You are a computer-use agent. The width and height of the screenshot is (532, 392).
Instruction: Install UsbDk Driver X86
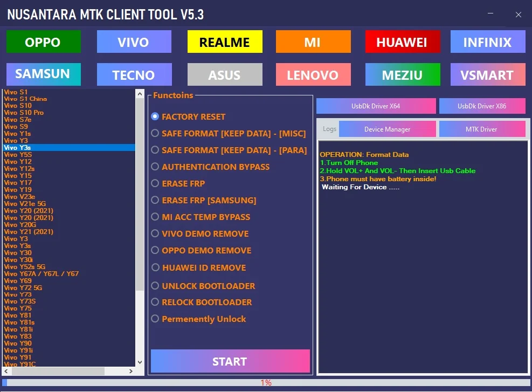482,106
